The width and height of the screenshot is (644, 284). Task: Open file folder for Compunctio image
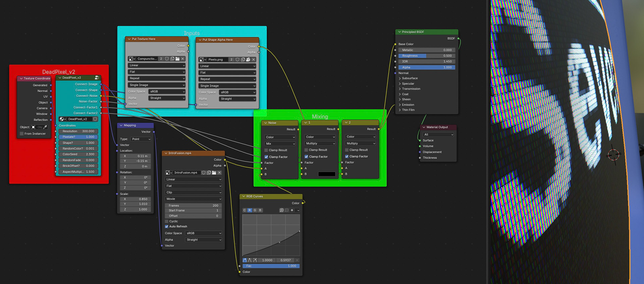coord(177,59)
